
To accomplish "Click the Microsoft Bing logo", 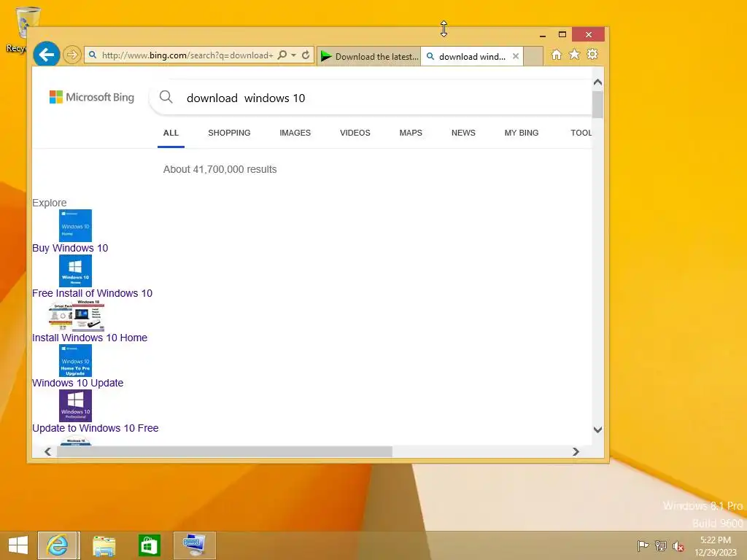I will 92,97.
